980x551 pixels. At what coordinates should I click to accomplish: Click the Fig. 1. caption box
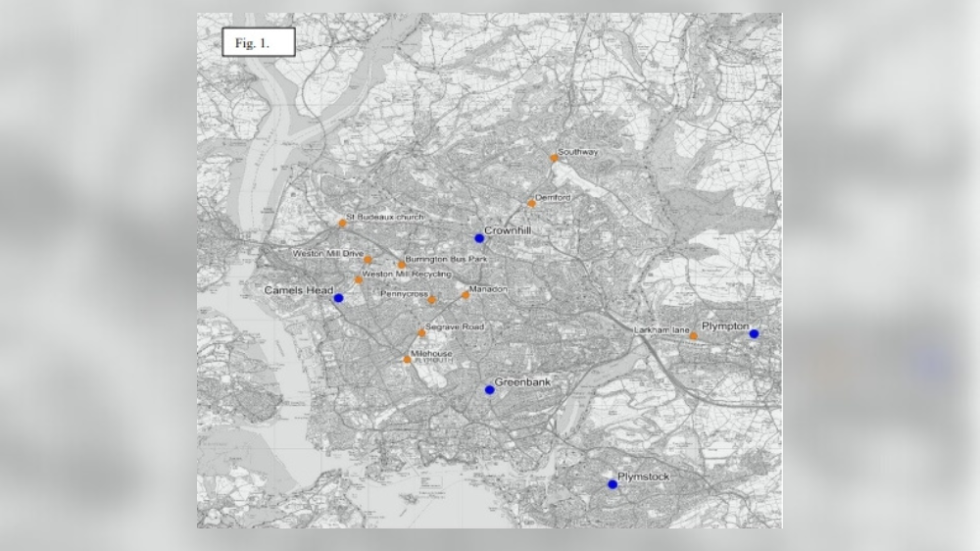click(x=258, y=43)
